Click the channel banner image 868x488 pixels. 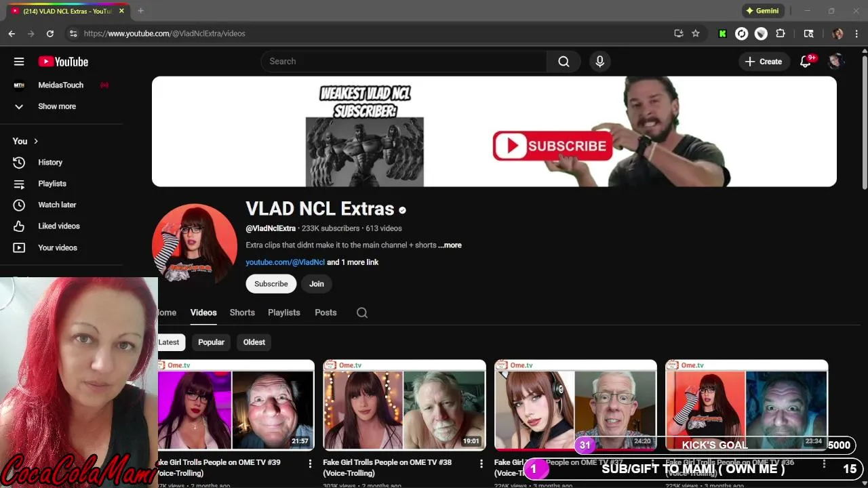[494, 131]
